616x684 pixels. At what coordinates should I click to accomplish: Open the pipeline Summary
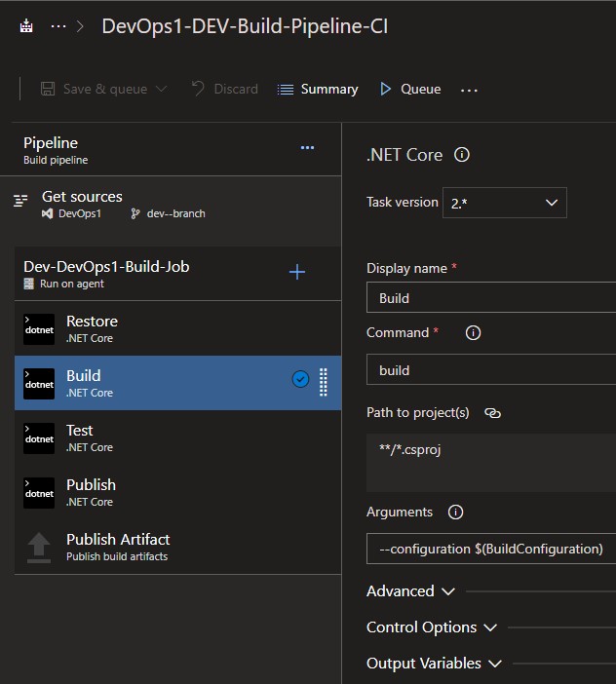318,89
